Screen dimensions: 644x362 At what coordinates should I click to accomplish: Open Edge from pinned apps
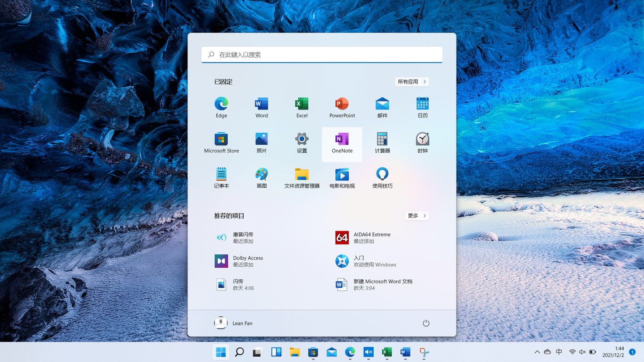tap(221, 108)
